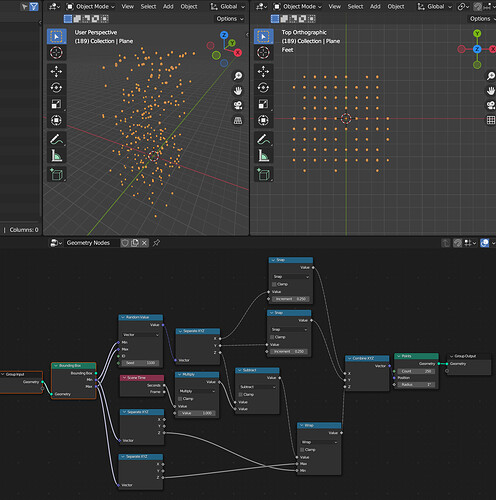Click the red X axis on the User Perspective gizmo
496x500 pixels.
(238, 53)
